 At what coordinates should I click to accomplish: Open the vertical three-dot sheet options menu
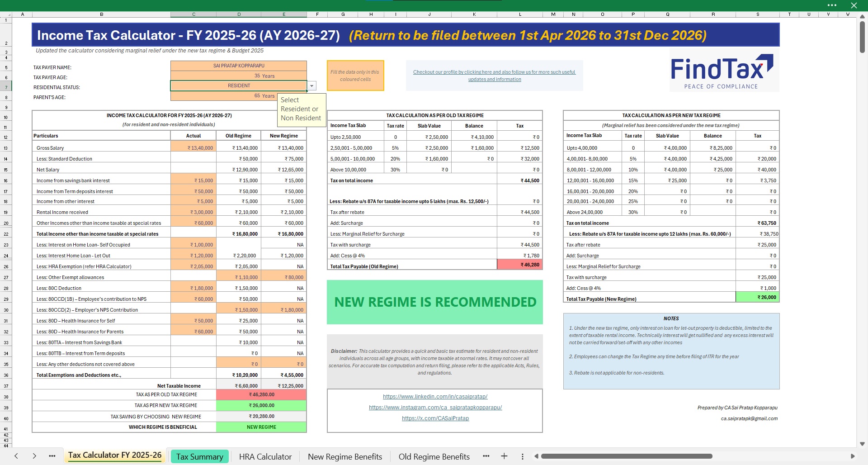pos(523,456)
